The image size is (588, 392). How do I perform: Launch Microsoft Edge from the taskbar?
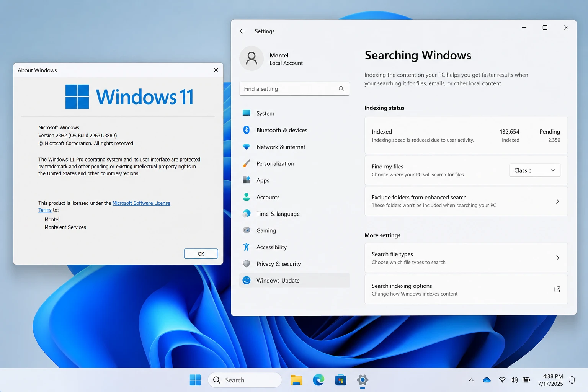coord(318,380)
